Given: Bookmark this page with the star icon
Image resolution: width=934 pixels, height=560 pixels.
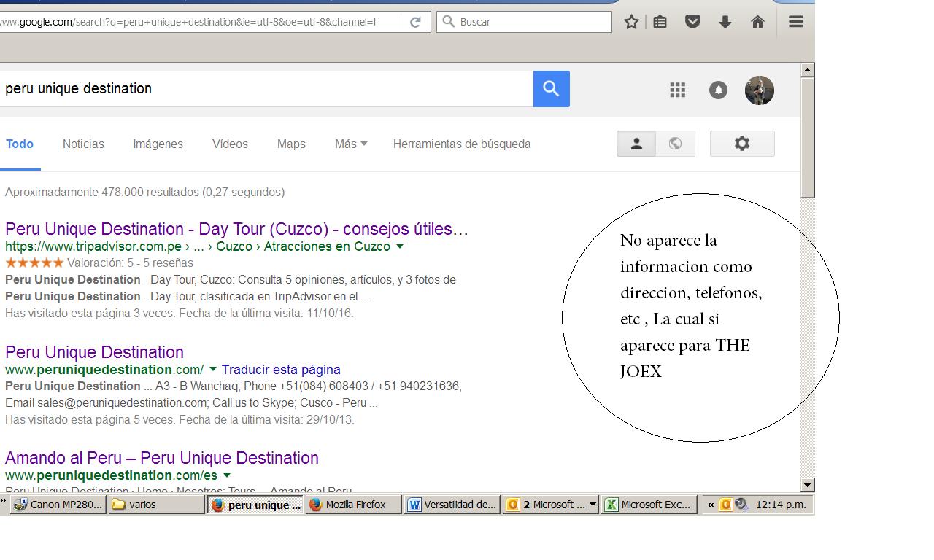Looking at the screenshot, I should (632, 22).
